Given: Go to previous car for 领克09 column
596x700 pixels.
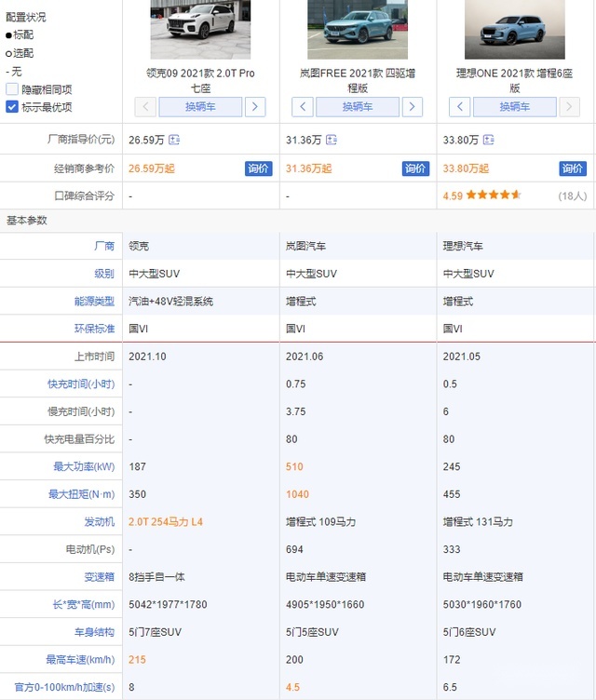Looking at the screenshot, I should pos(145,107).
